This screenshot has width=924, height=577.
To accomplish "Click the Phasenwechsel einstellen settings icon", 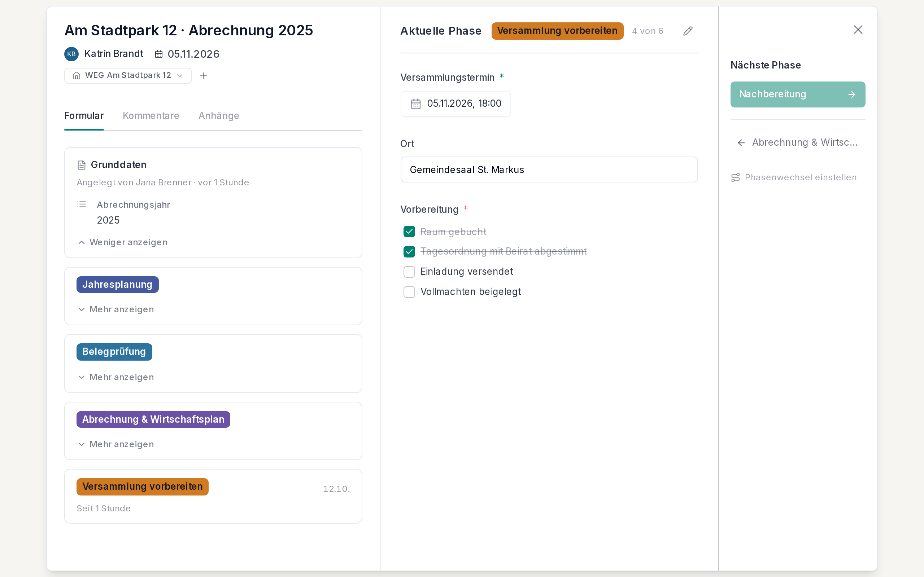I will (735, 177).
